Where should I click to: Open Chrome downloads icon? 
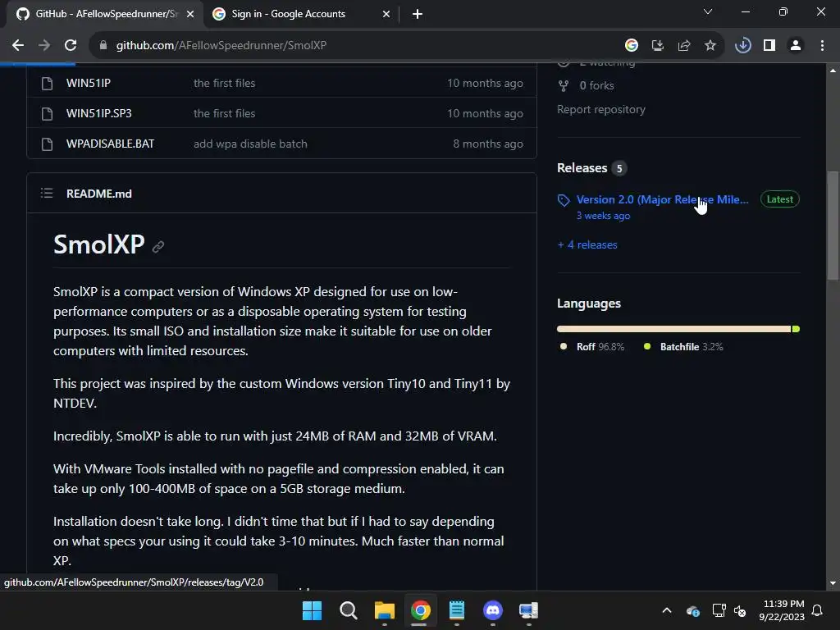tap(743, 46)
